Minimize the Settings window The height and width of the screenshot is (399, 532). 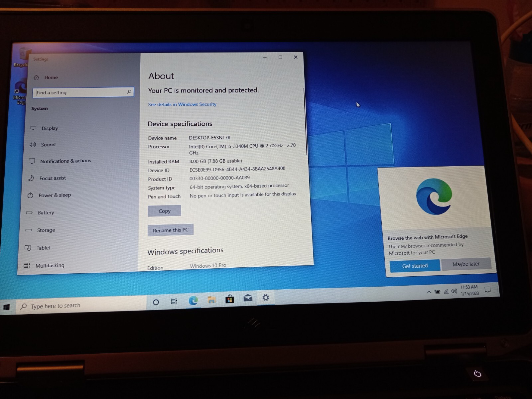point(265,57)
